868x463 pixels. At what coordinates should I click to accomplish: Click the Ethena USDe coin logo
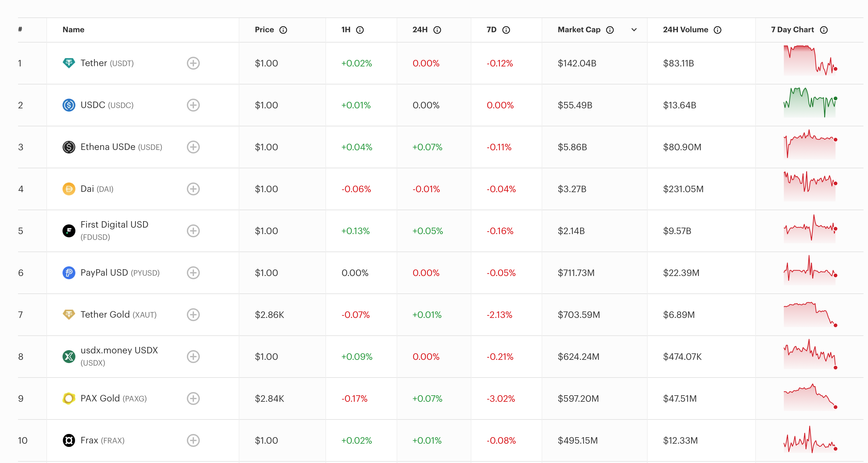[69, 147]
